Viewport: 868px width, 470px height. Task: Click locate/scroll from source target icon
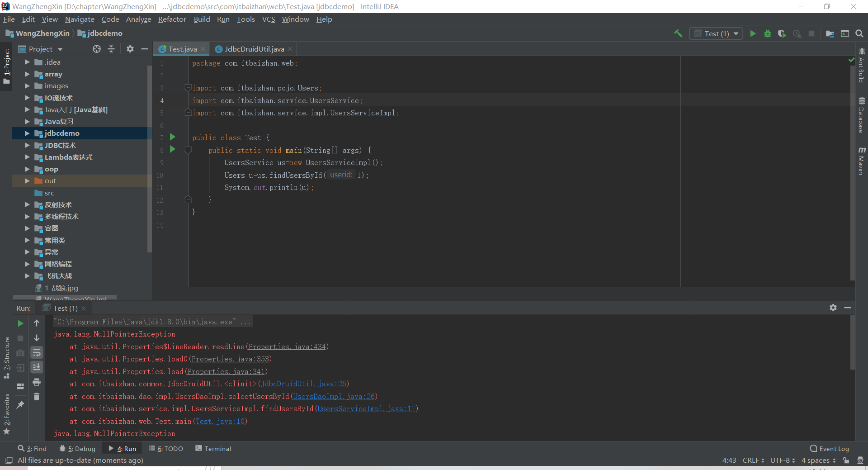point(97,49)
